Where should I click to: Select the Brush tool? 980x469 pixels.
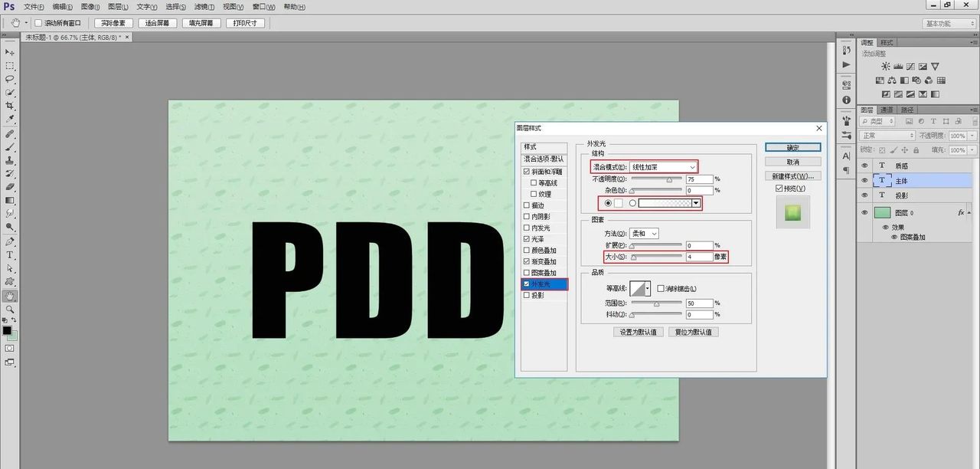point(10,146)
